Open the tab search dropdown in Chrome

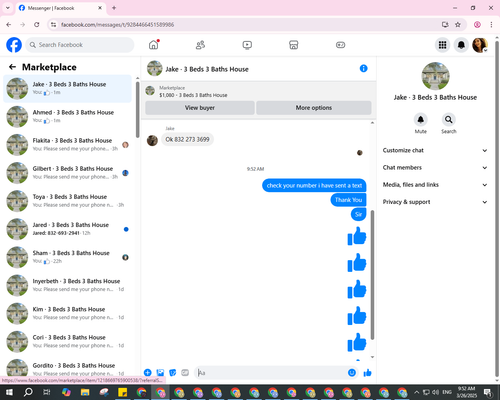point(7,8)
